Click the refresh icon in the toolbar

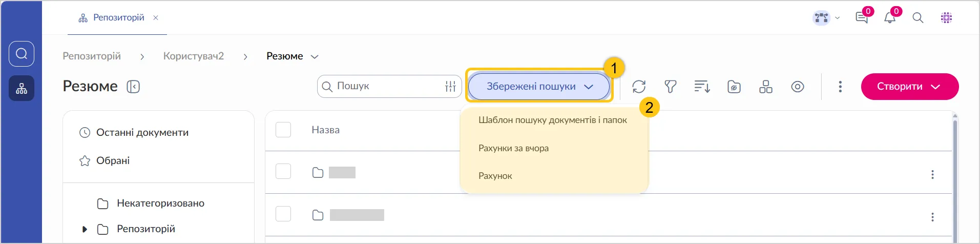click(x=639, y=87)
